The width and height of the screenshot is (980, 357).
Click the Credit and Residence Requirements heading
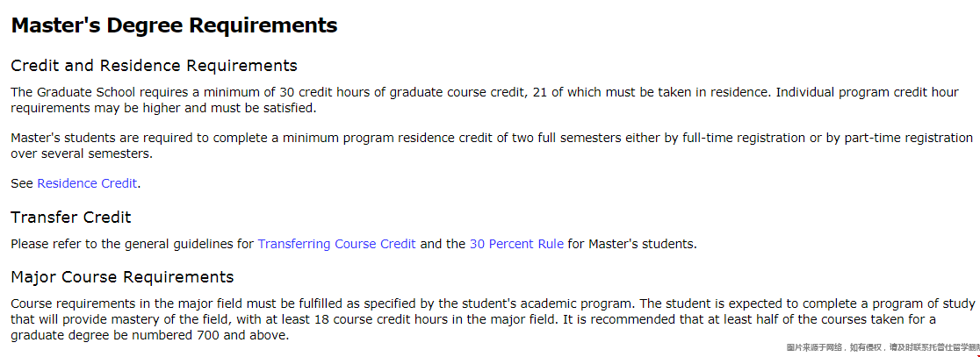pyautogui.click(x=155, y=66)
